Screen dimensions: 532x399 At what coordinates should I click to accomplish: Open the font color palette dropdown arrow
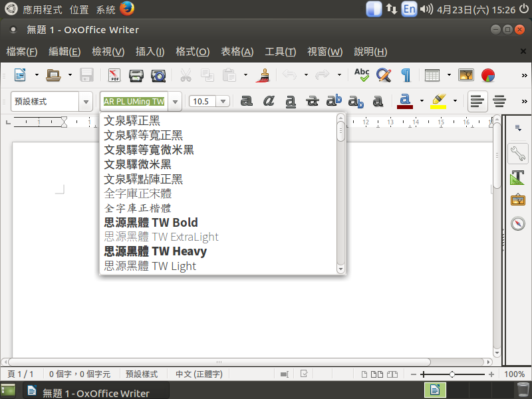(x=422, y=101)
